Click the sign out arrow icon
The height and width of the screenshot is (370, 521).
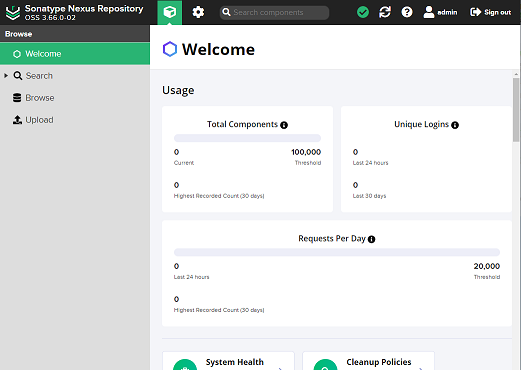pos(475,12)
